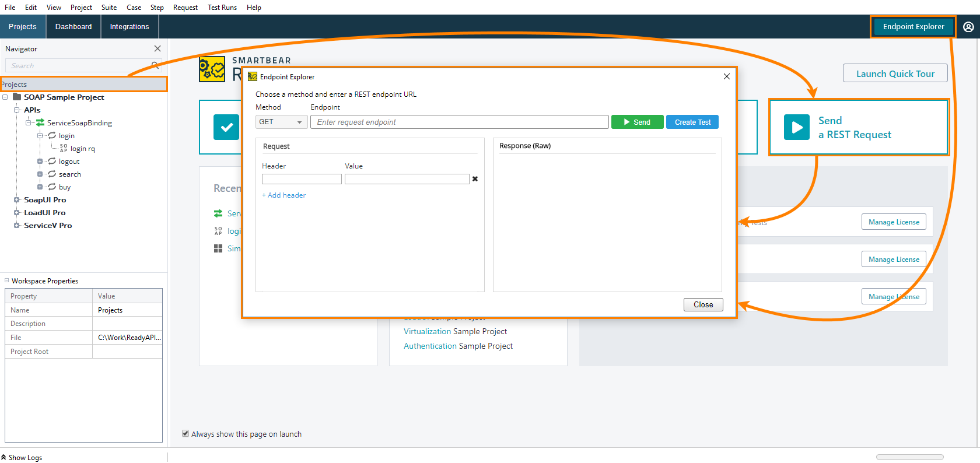
Task: Click the Header name input field
Action: (x=302, y=179)
